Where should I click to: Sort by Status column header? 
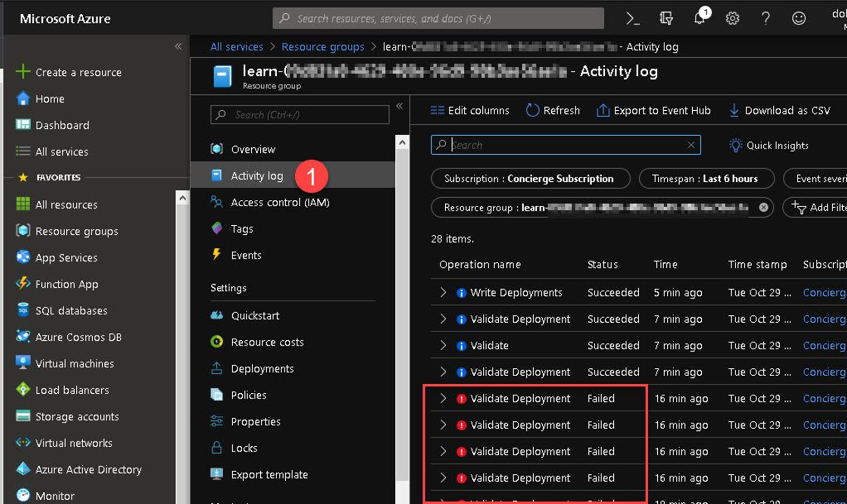602,264
